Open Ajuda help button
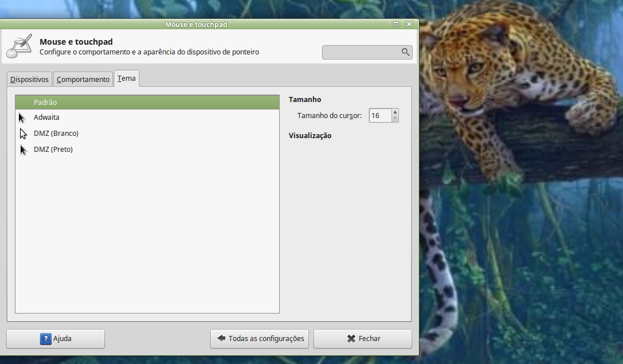 tap(56, 339)
